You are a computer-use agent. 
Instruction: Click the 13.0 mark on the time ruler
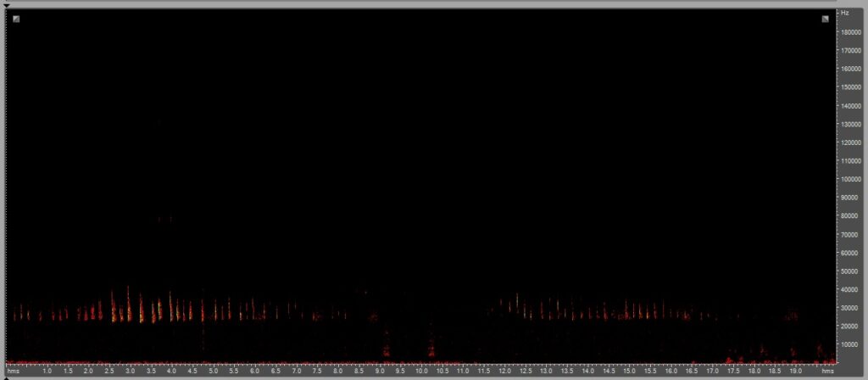click(x=547, y=371)
